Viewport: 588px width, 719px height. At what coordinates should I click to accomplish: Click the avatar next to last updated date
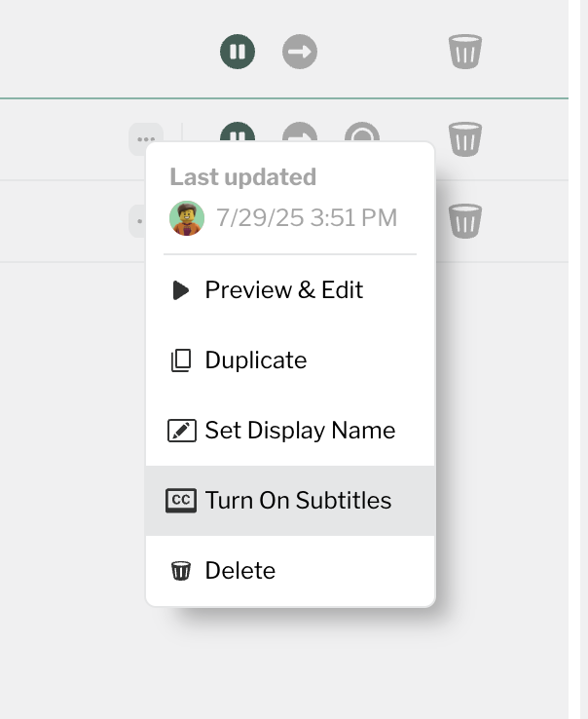point(187,218)
